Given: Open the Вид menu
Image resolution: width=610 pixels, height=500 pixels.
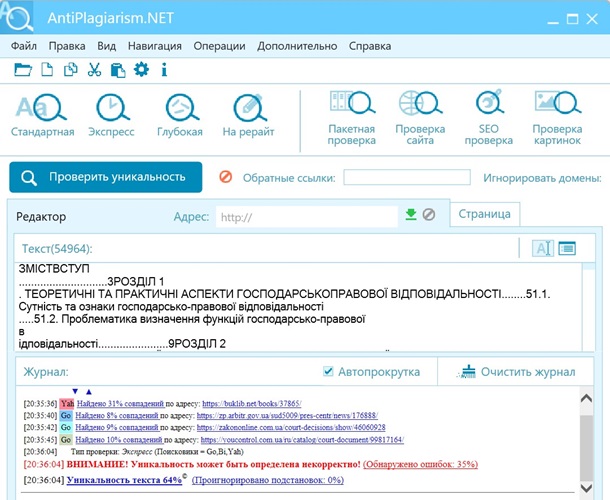Looking at the screenshot, I should coord(107,46).
